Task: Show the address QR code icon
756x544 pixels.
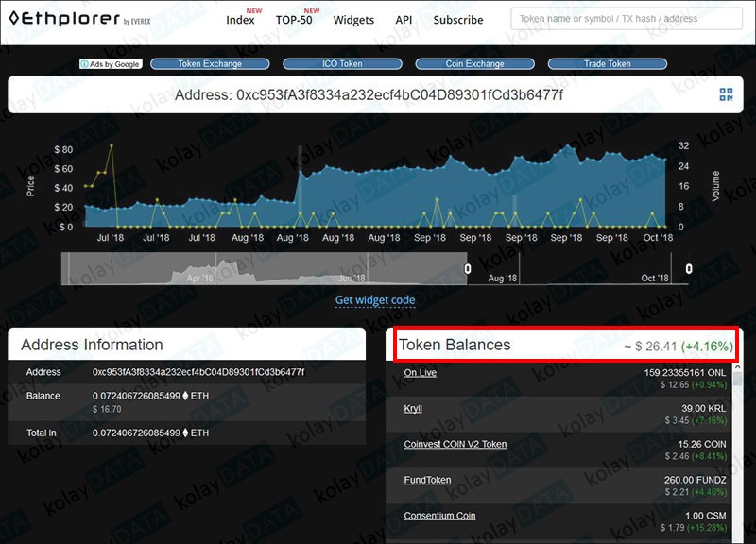Action: (x=726, y=94)
